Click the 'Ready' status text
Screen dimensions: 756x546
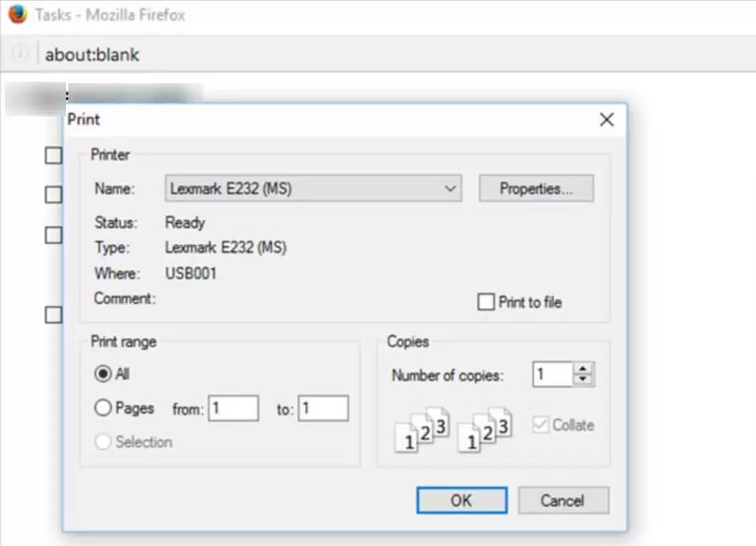(185, 223)
